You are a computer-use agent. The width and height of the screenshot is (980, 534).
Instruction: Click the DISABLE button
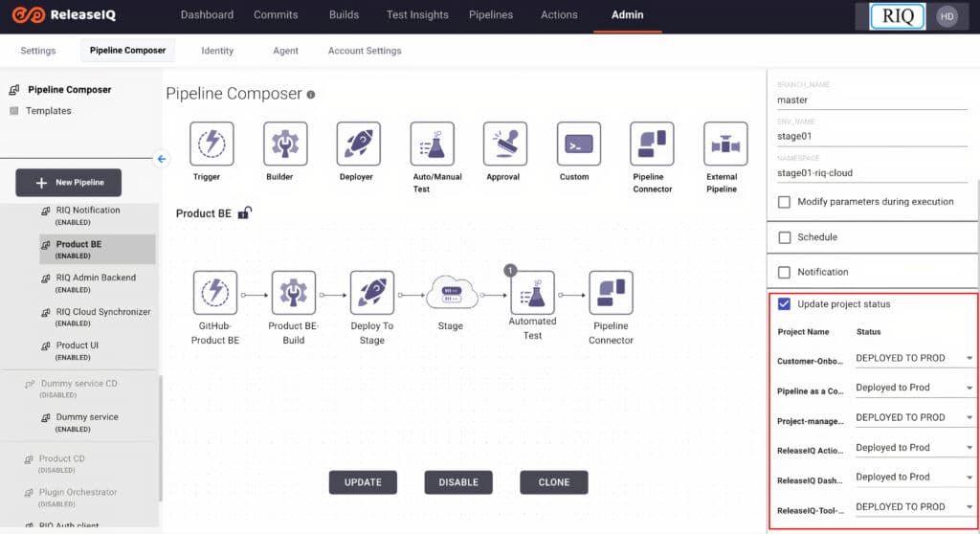point(458,482)
